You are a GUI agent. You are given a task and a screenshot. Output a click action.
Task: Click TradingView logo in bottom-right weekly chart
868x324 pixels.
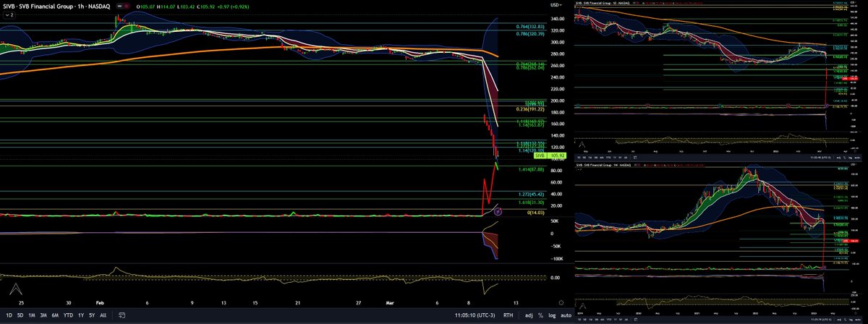(x=582, y=304)
